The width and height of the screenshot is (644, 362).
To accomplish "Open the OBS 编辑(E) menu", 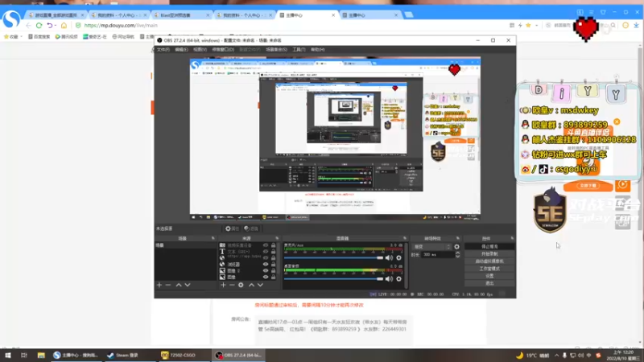I will [181, 50].
